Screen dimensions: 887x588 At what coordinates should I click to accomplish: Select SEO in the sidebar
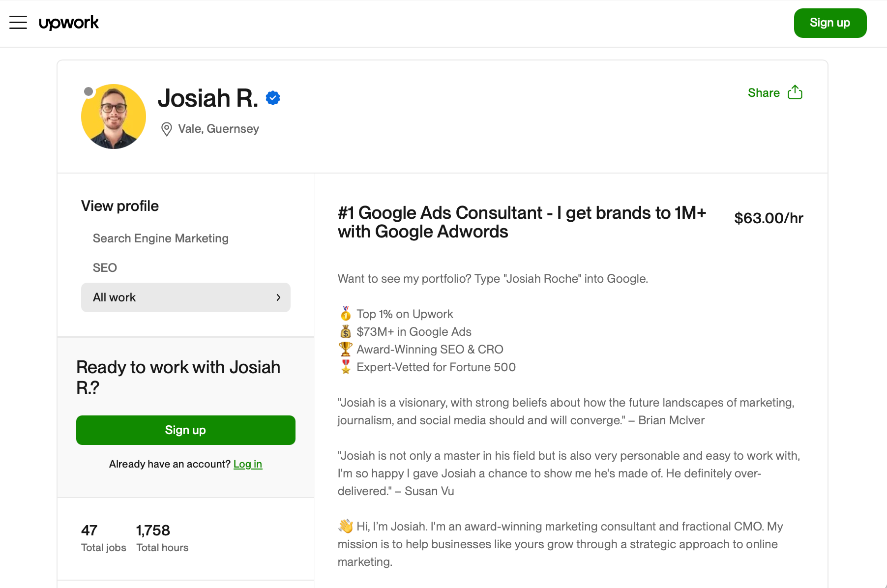coord(104,267)
